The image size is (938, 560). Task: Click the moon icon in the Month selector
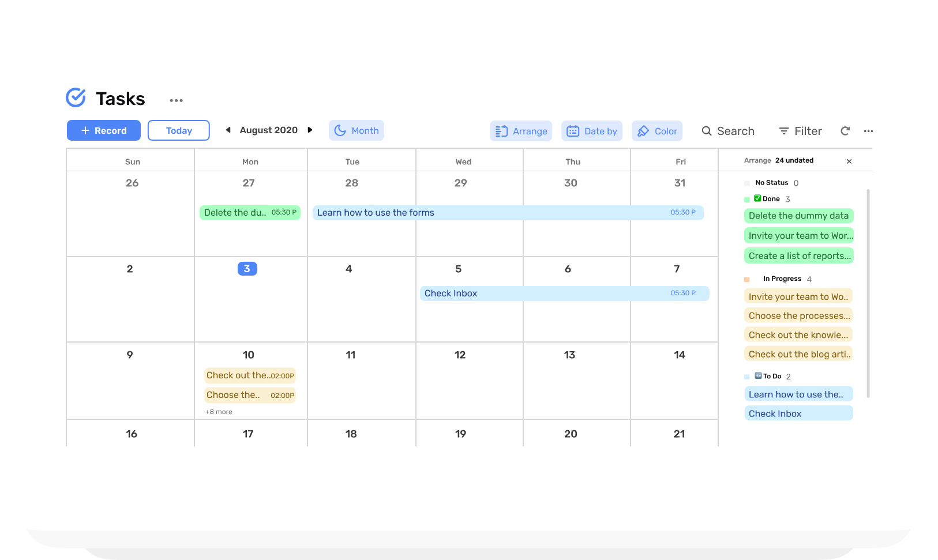tap(342, 130)
